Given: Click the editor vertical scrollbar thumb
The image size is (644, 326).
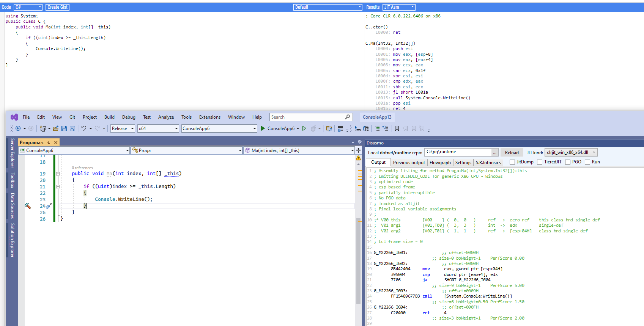Looking at the screenshot, I should coord(358,261).
